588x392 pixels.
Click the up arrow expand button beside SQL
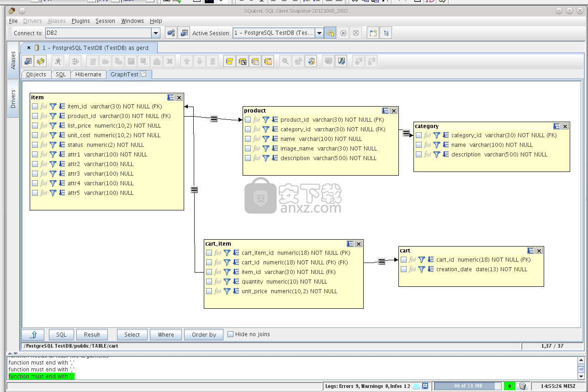(33, 335)
